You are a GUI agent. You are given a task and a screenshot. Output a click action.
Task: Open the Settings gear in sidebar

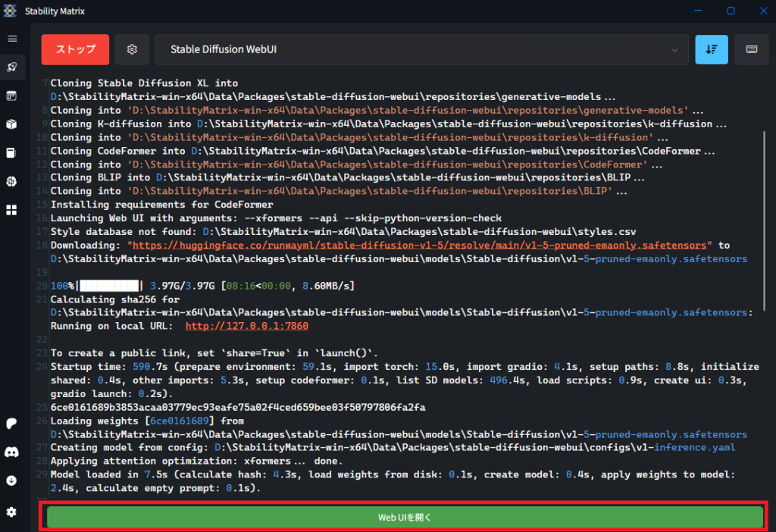coord(12,512)
